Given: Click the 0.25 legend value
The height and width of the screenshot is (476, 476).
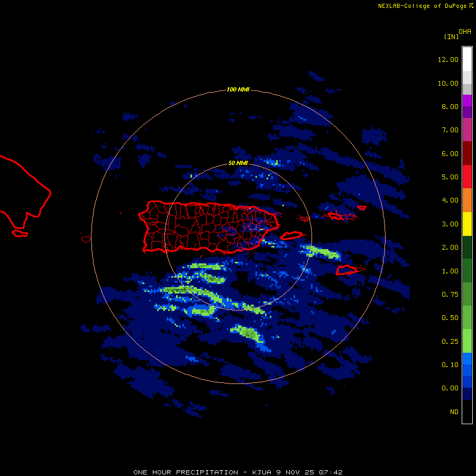Looking at the screenshot, I should point(450,342).
